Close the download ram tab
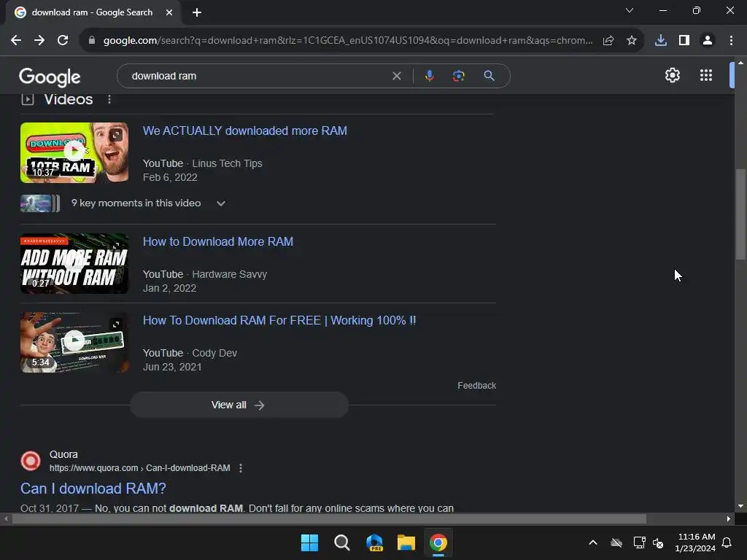 coord(169,12)
